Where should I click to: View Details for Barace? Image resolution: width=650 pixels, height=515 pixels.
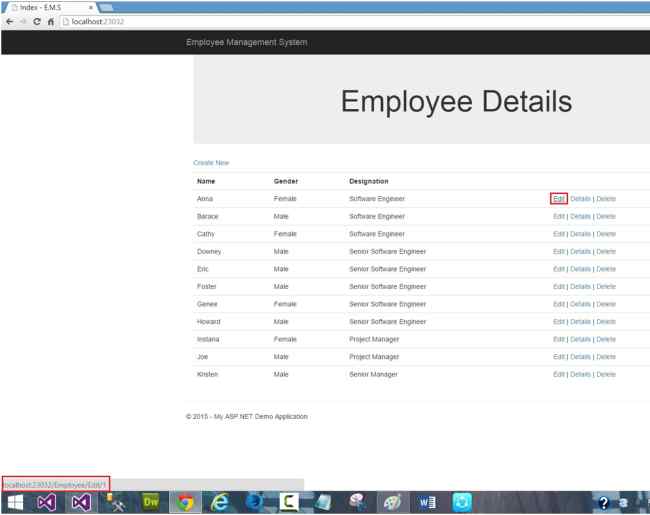[580, 216]
